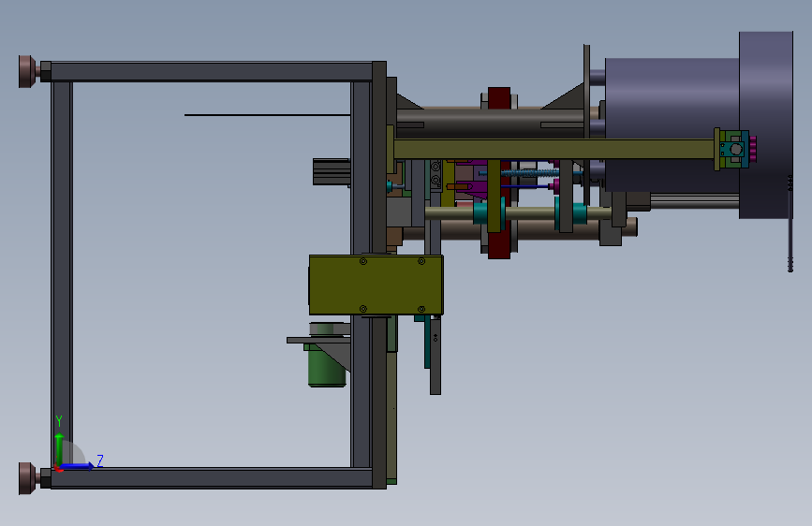This screenshot has height=526, width=812.
Task: Select the bottom horizontal beam of the frame
Action: coord(212,478)
